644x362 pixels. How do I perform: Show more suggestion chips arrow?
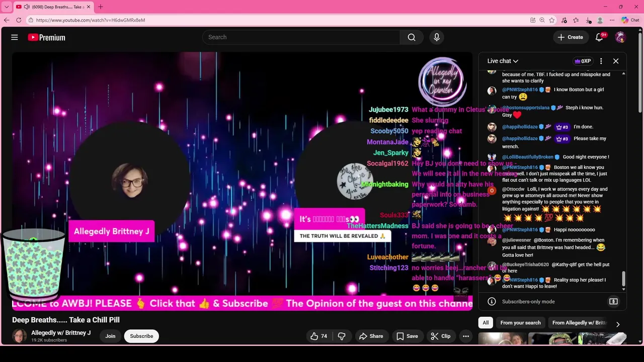pos(618,324)
